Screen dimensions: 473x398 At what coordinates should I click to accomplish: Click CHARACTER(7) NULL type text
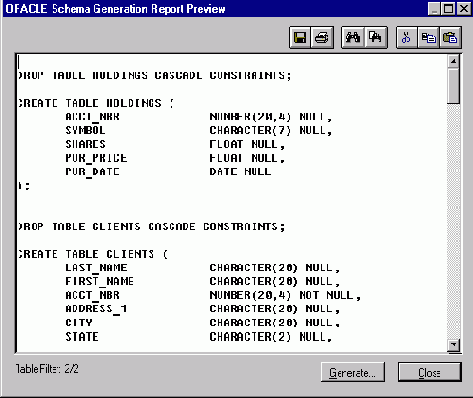pyautogui.click(x=270, y=130)
